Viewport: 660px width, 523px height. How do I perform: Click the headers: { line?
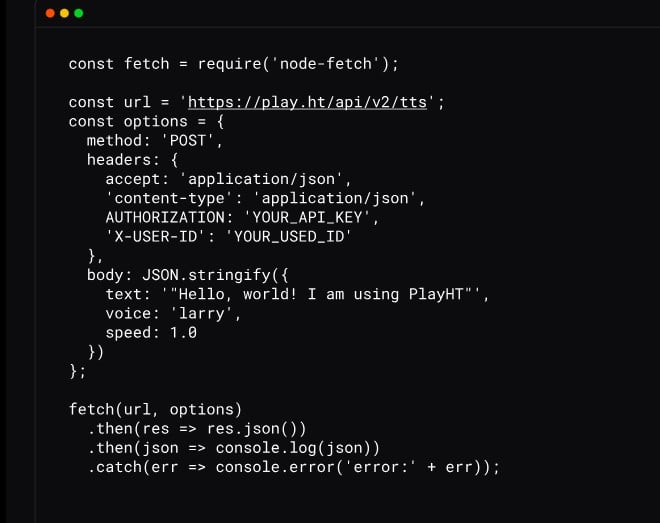point(133,160)
